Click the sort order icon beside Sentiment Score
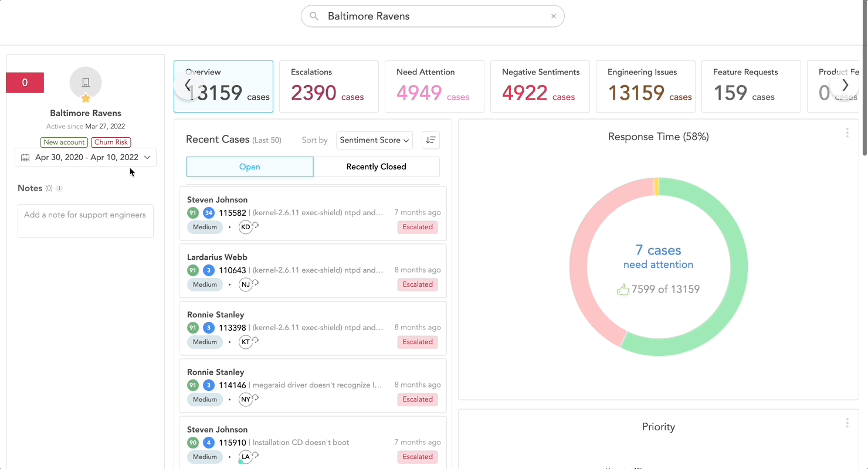The height and width of the screenshot is (469, 868). coord(430,140)
